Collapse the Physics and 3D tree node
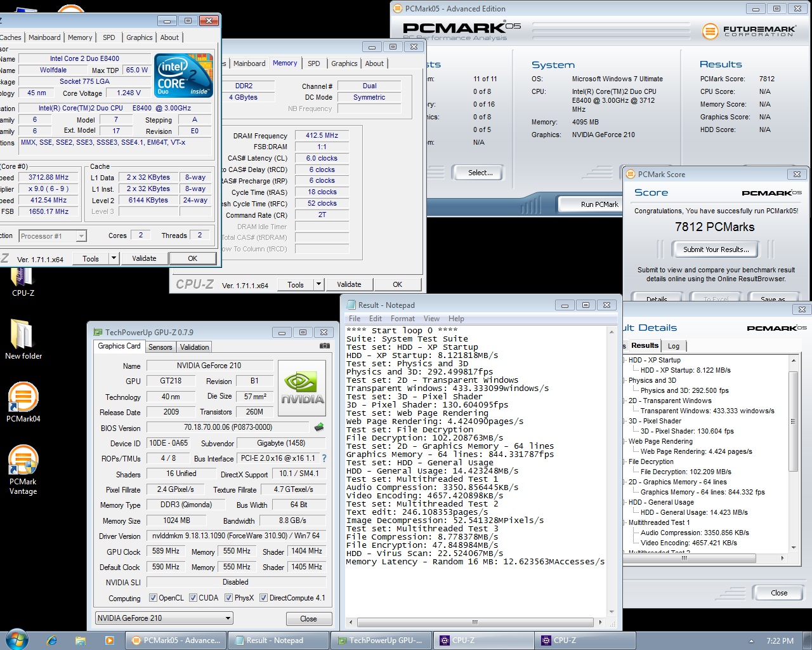This screenshot has width=812, height=650. click(624, 381)
